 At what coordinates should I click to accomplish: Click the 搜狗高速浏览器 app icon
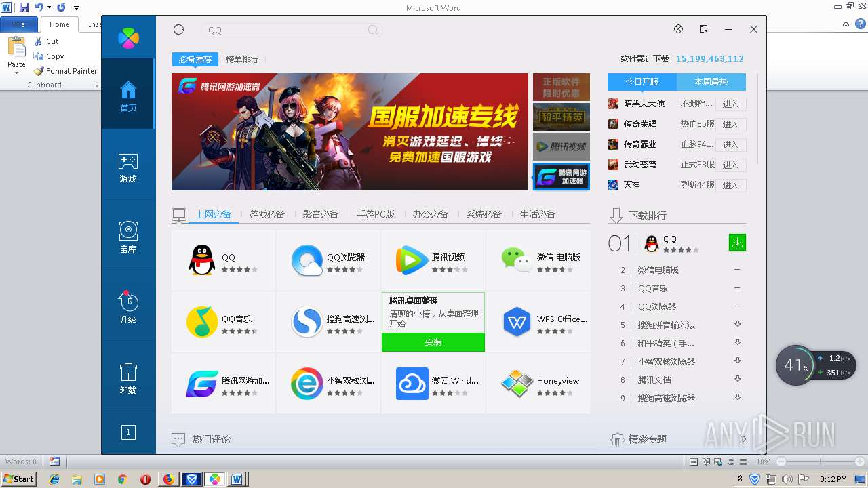pos(307,322)
